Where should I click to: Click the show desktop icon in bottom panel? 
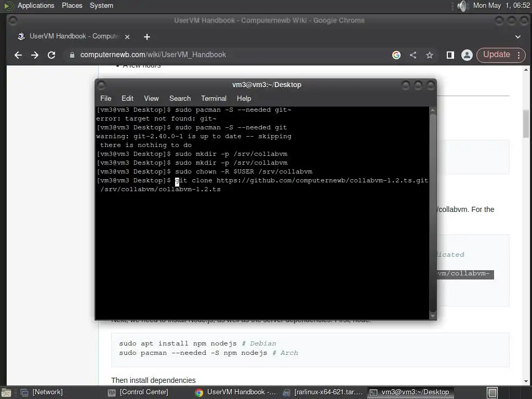point(6,393)
